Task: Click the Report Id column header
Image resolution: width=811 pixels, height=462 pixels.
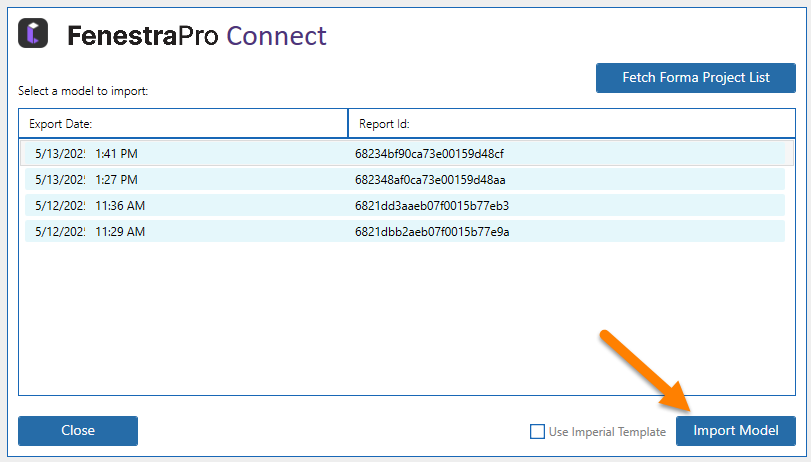Action: pyautogui.click(x=572, y=124)
